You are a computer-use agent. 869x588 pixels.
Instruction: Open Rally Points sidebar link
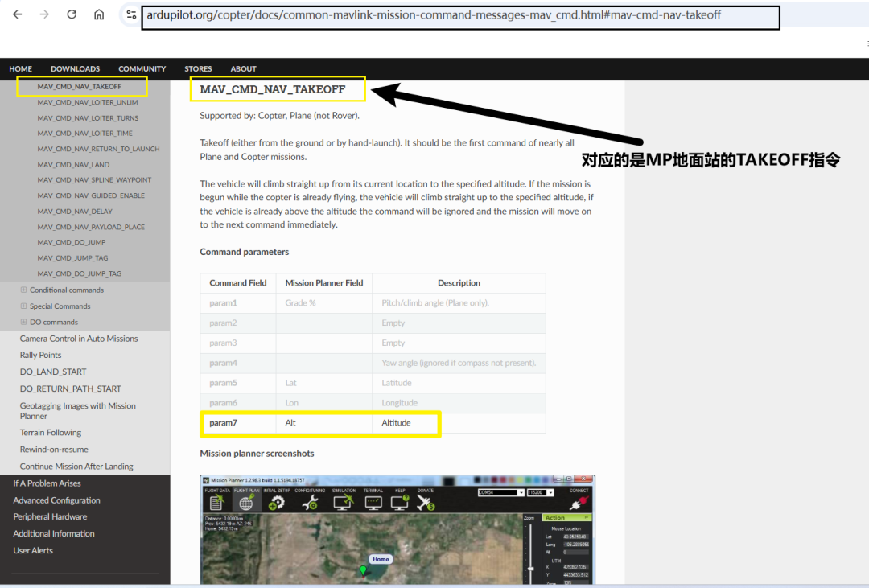click(40, 355)
